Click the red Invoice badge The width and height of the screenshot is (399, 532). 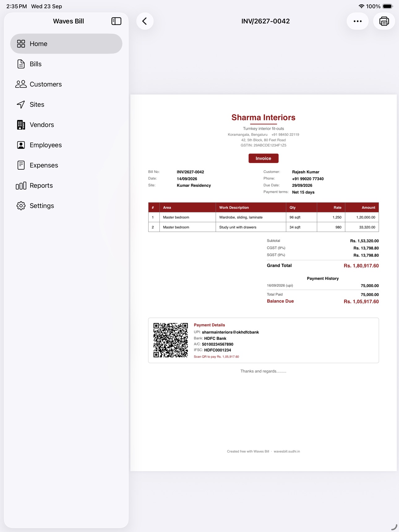(263, 158)
